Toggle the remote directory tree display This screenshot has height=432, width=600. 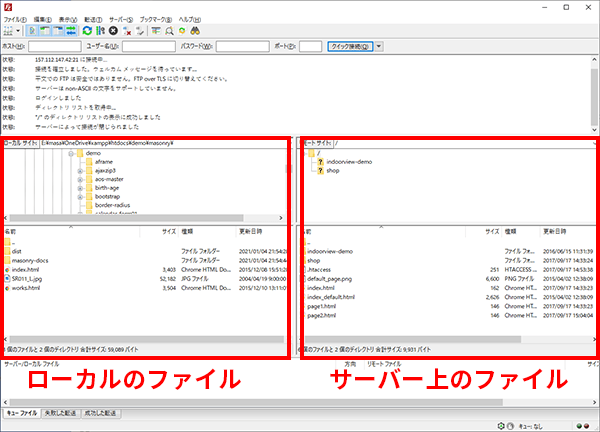click(x=58, y=31)
